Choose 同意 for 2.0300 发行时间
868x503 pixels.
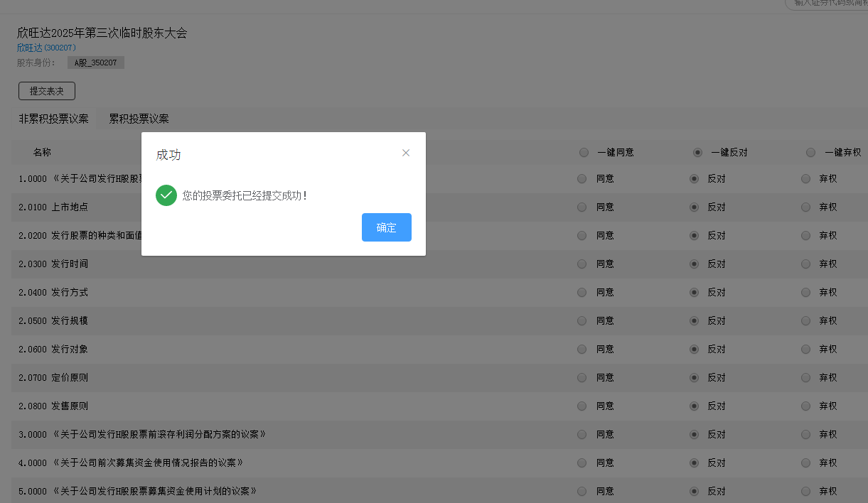click(x=582, y=264)
